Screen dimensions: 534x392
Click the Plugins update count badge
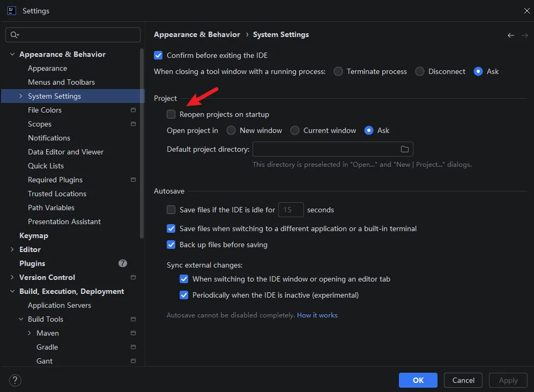coord(123,263)
